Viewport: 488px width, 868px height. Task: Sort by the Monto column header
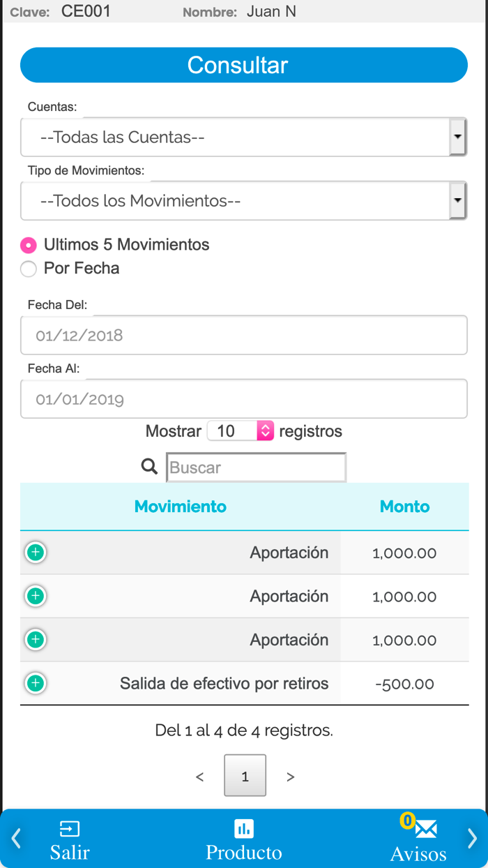tap(404, 506)
